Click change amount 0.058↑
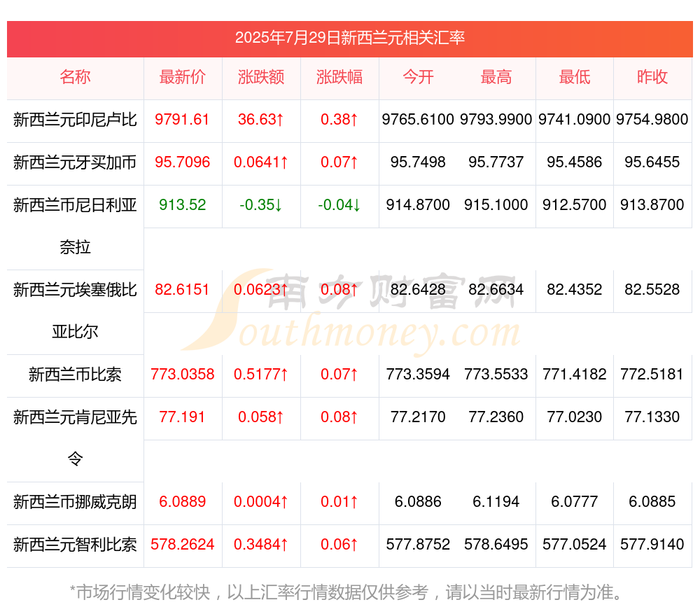Screen dimensions: 700x614 click(260, 417)
